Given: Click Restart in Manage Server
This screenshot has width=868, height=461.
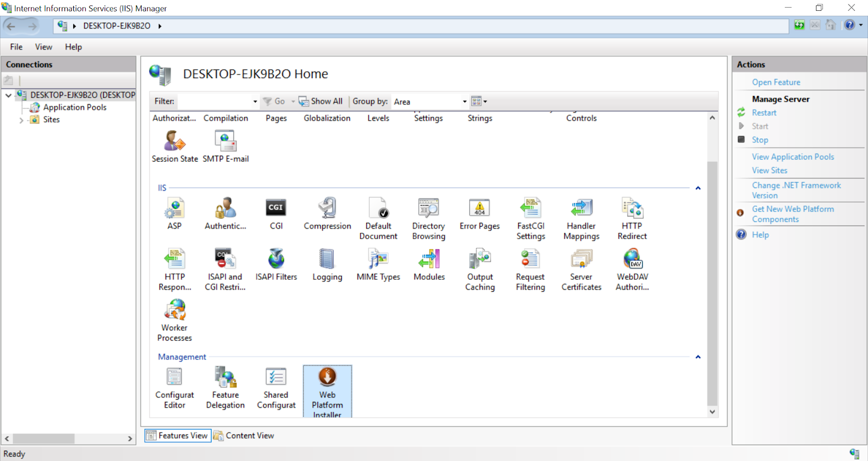Looking at the screenshot, I should [764, 113].
